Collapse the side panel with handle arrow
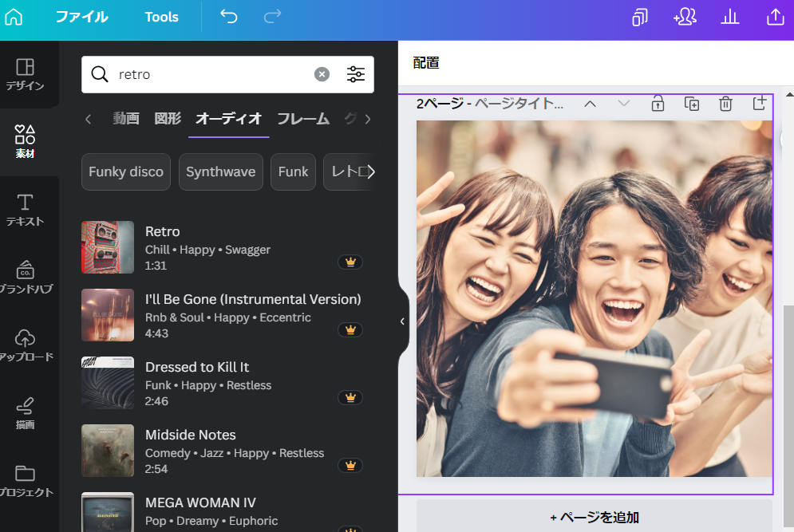The image size is (794, 532). 402,321
